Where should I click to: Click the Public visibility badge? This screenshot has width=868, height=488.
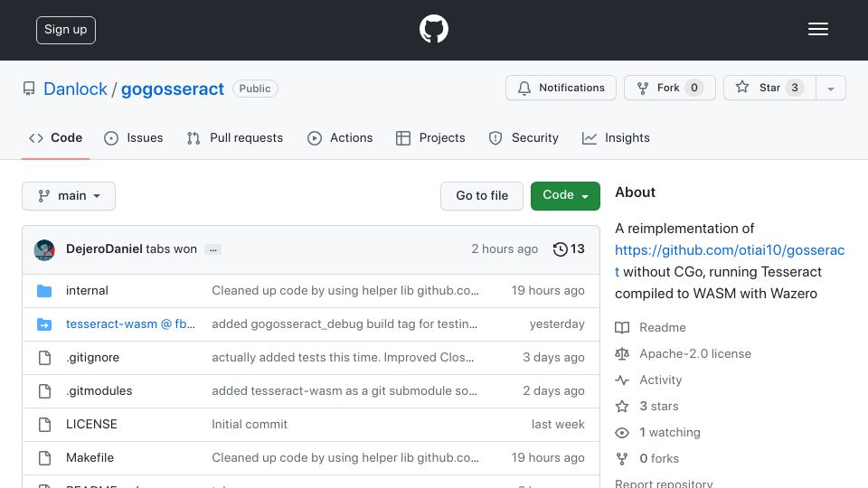[x=255, y=89]
